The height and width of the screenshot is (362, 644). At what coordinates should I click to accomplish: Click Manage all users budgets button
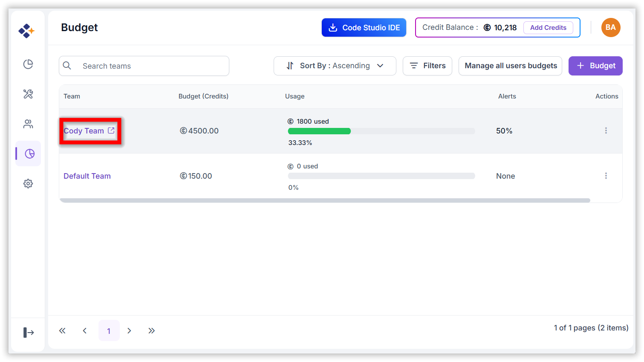pyautogui.click(x=510, y=66)
